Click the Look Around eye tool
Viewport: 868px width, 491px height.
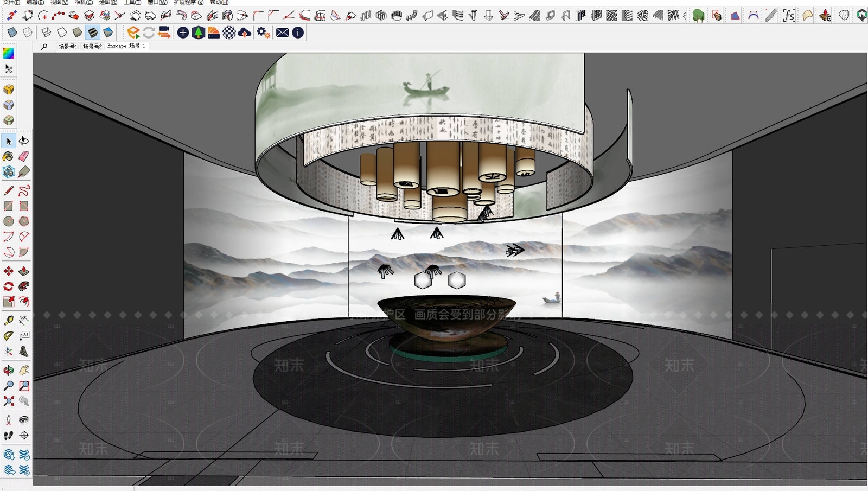pyautogui.click(x=24, y=420)
